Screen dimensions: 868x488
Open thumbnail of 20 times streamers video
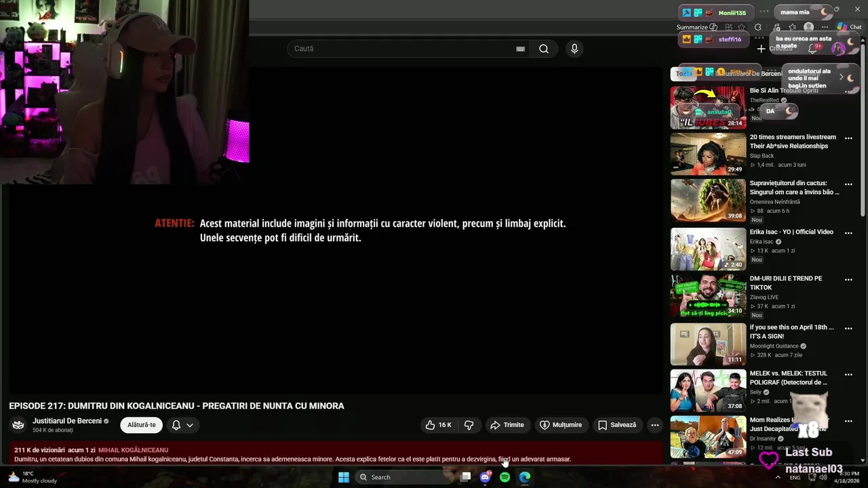click(708, 154)
